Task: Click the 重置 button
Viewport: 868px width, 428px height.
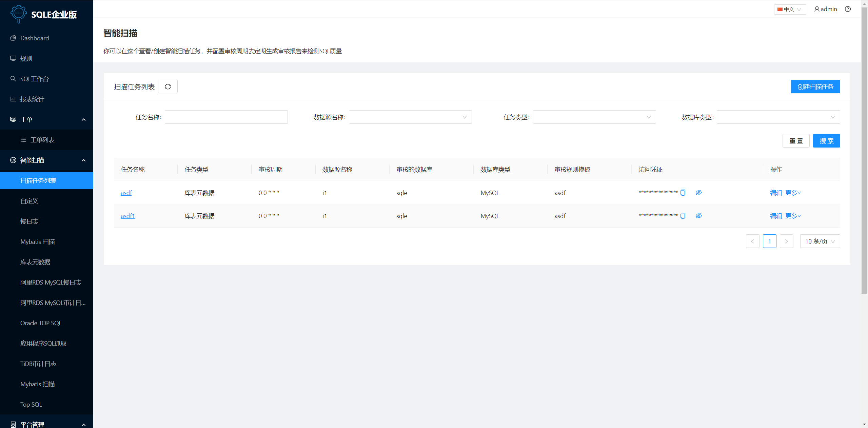Action: (x=796, y=141)
